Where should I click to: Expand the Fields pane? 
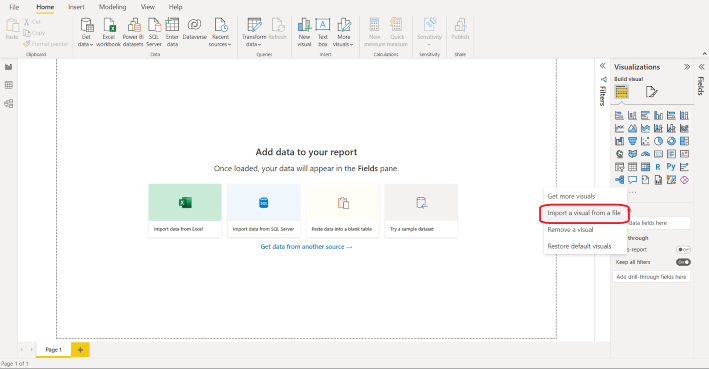tap(701, 66)
